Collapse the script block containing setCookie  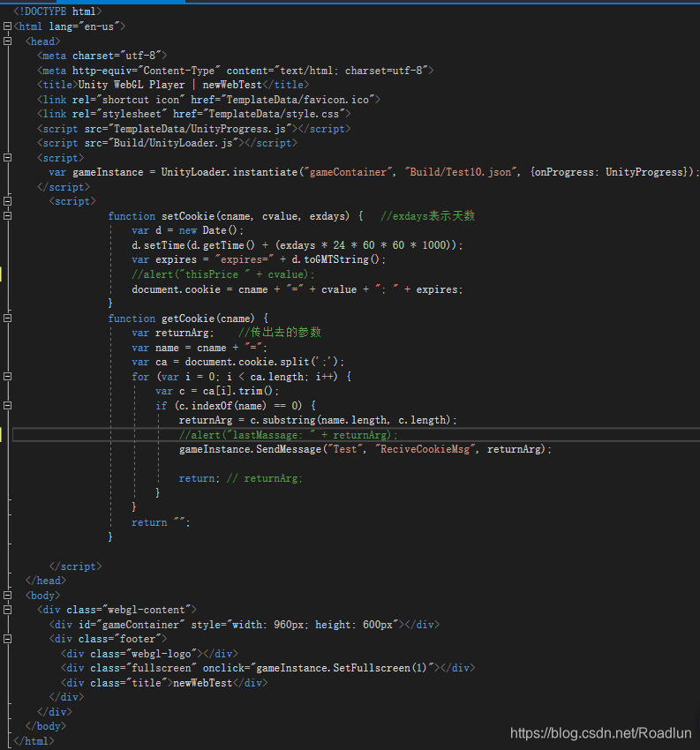pyautogui.click(x=7, y=201)
